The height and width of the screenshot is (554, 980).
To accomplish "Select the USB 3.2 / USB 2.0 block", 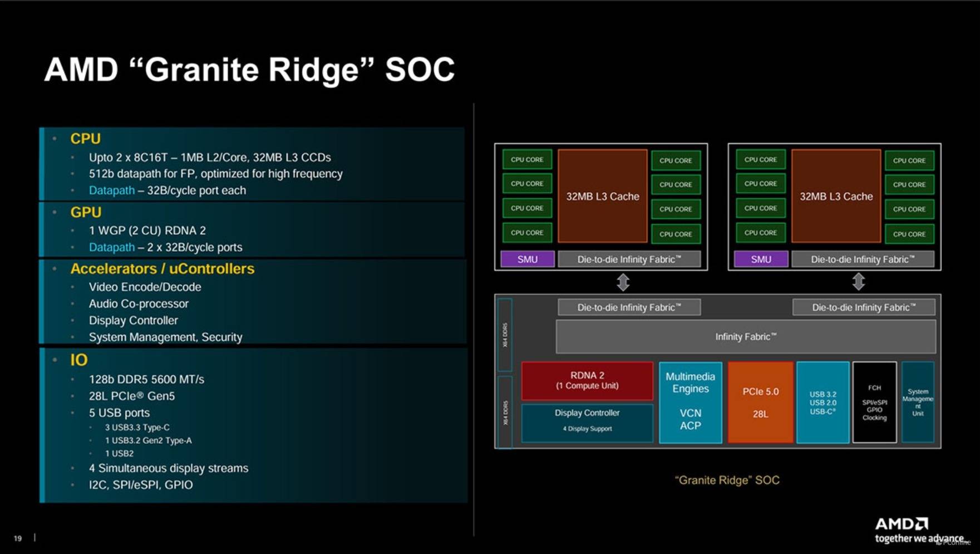I will click(x=823, y=402).
